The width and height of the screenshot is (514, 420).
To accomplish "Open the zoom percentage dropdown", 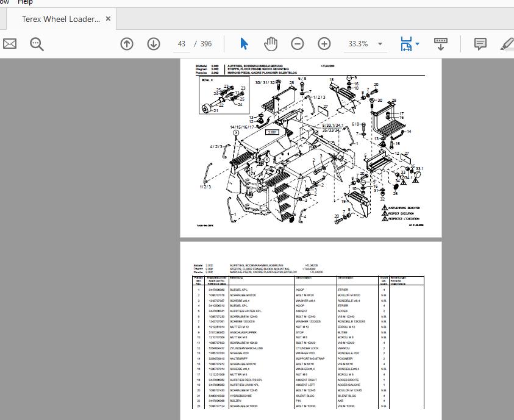I will [x=379, y=43].
